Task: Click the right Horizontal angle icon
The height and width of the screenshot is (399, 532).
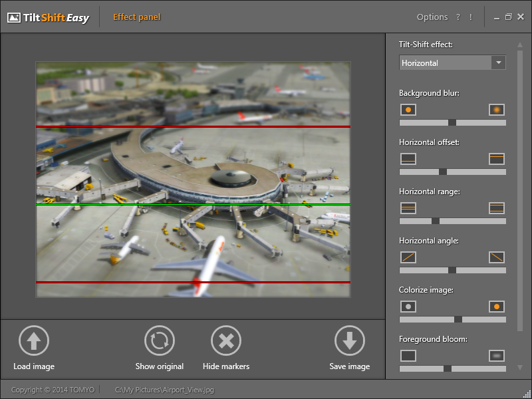Action: [x=497, y=257]
